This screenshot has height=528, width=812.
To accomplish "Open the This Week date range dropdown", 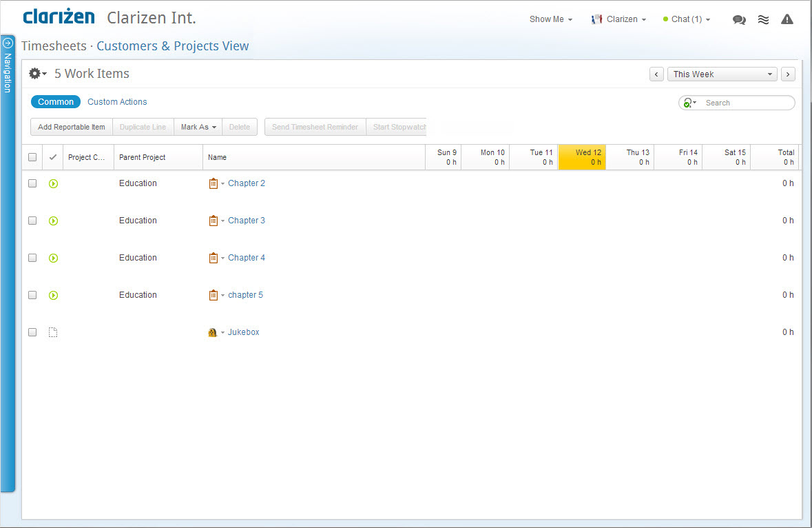I will coord(722,74).
